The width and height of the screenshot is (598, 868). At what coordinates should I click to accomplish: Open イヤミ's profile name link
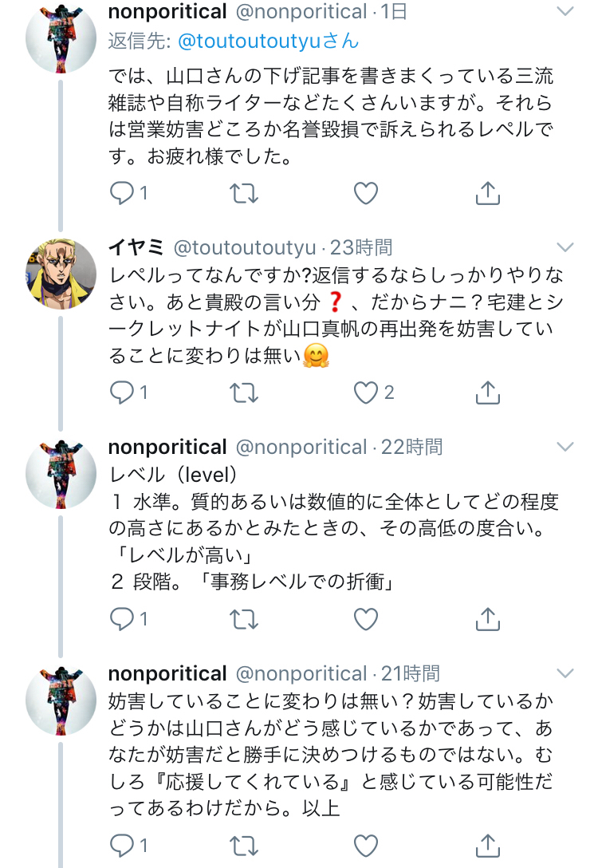tap(136, 247)
